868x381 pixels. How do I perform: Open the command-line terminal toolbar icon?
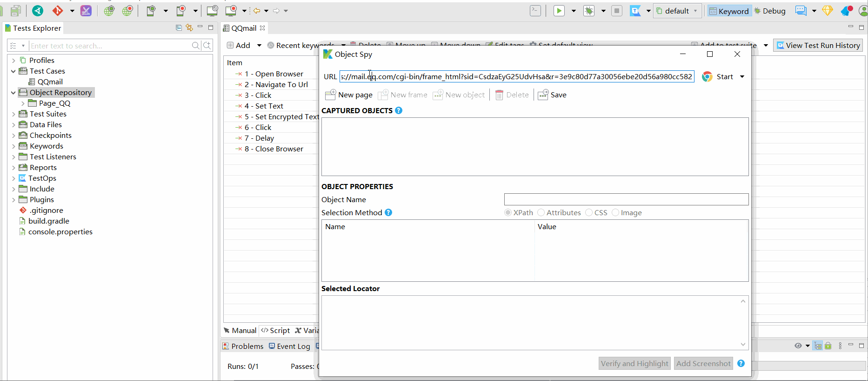click(x=535, y=11)
